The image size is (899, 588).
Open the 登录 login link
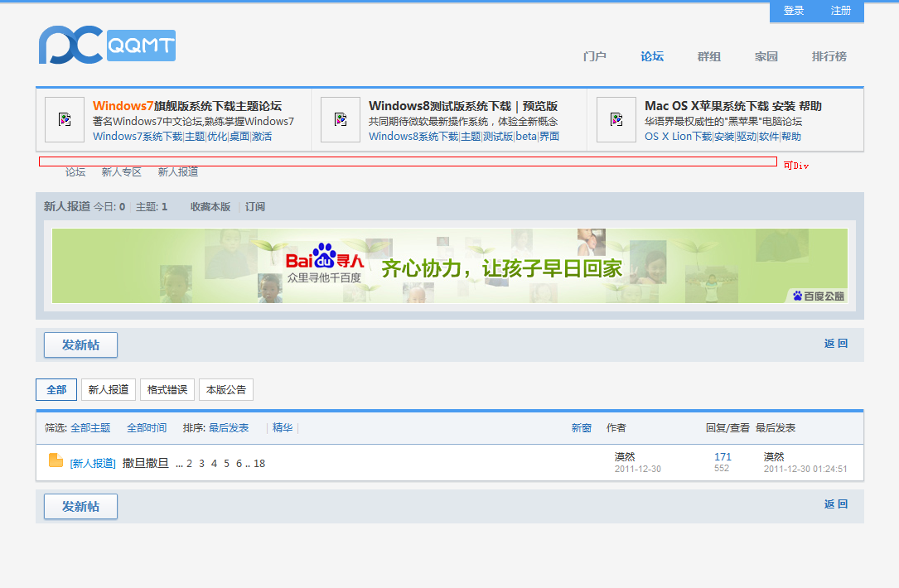tap(794, 11)
